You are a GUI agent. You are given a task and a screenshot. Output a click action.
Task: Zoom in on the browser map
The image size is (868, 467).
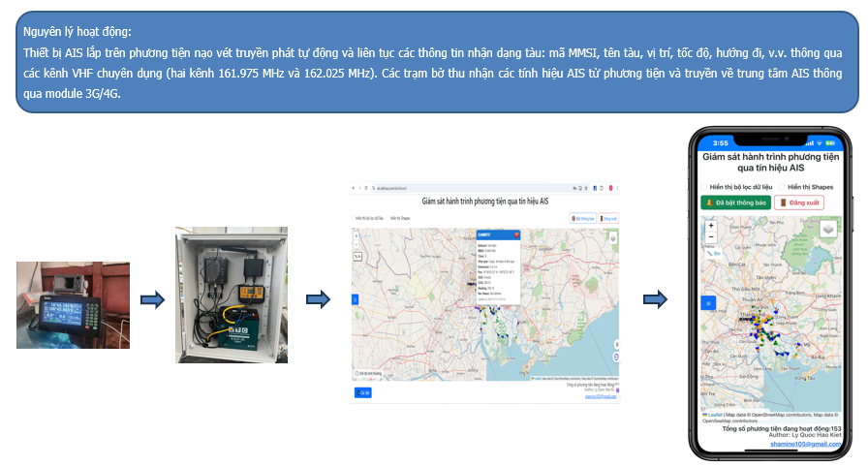(356, 236)
